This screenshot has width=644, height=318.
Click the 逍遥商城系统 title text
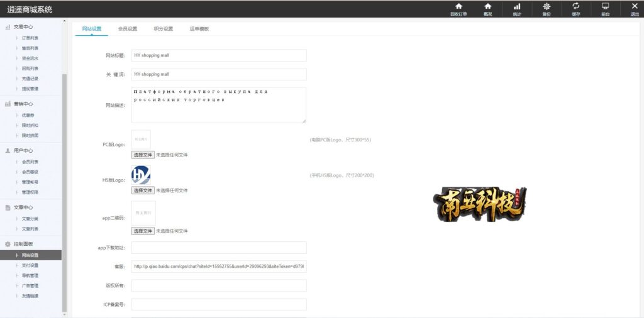(30, 9)
